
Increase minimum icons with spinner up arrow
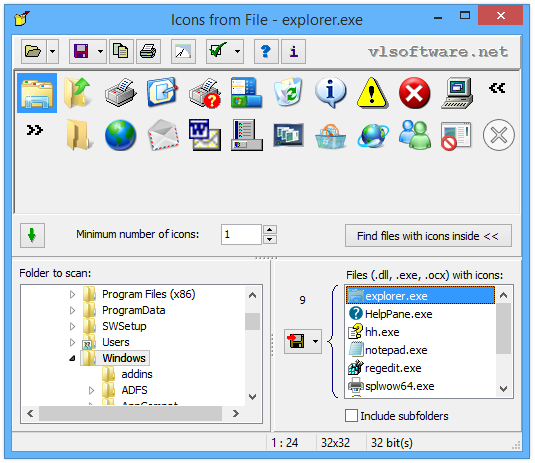(x=270, y=229)
